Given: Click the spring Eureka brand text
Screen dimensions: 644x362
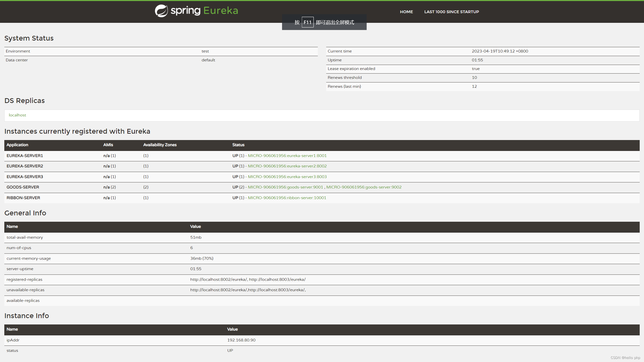Looking at the screenshot, I should pos(204,11).
